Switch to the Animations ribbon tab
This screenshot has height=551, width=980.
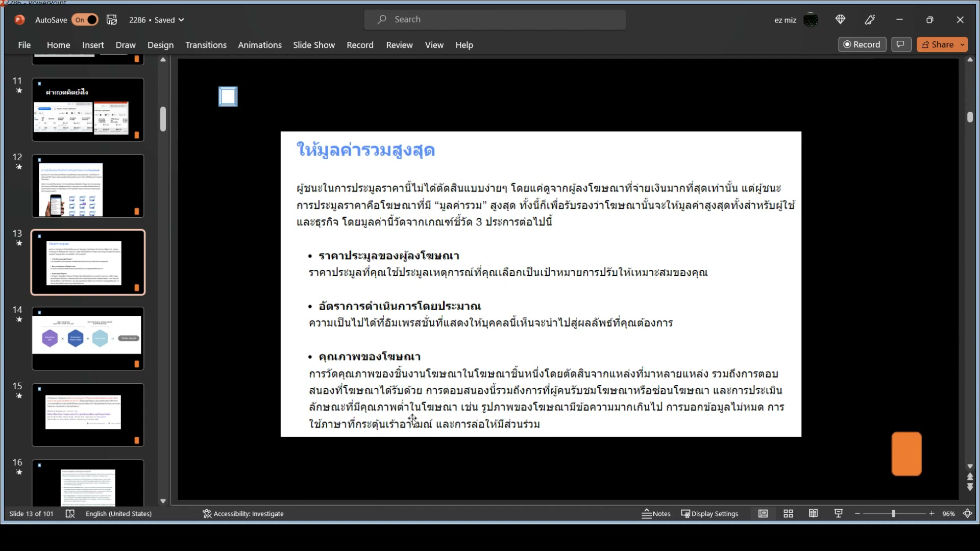click(x=260, y=45)
